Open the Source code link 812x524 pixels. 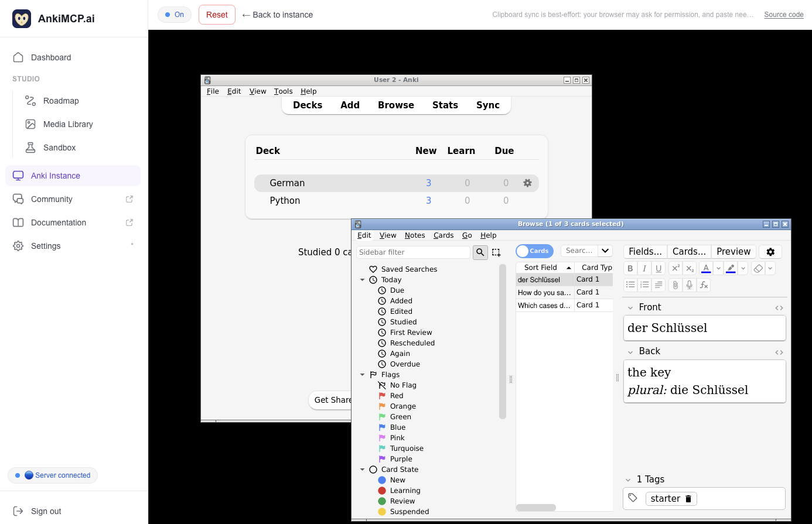[784, 15]
